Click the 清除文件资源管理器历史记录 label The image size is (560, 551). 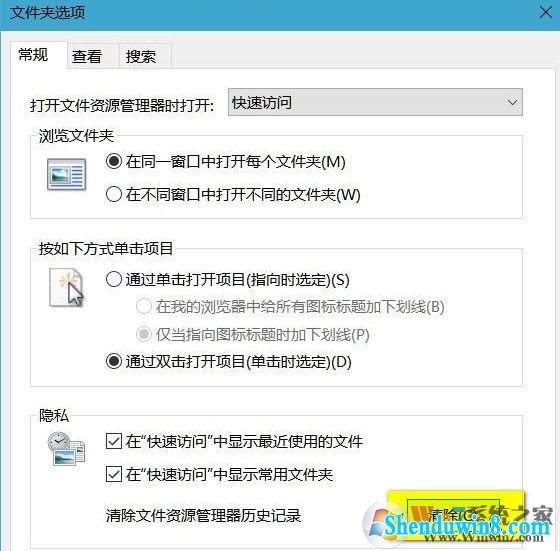[203, 515]
